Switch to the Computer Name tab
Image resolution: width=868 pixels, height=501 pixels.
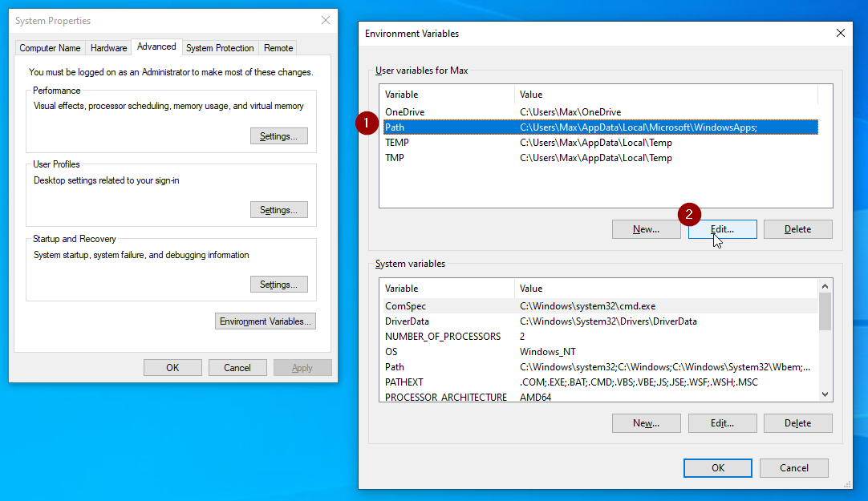click(50, 48)
